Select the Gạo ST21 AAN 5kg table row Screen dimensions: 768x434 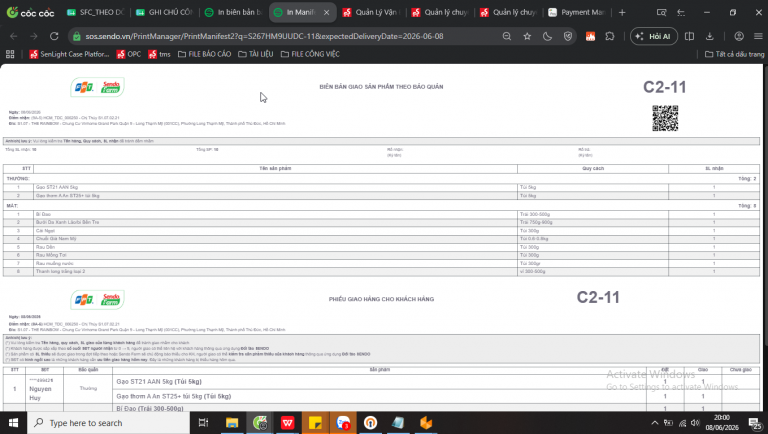pyautogui.click(x=381, y=188)
